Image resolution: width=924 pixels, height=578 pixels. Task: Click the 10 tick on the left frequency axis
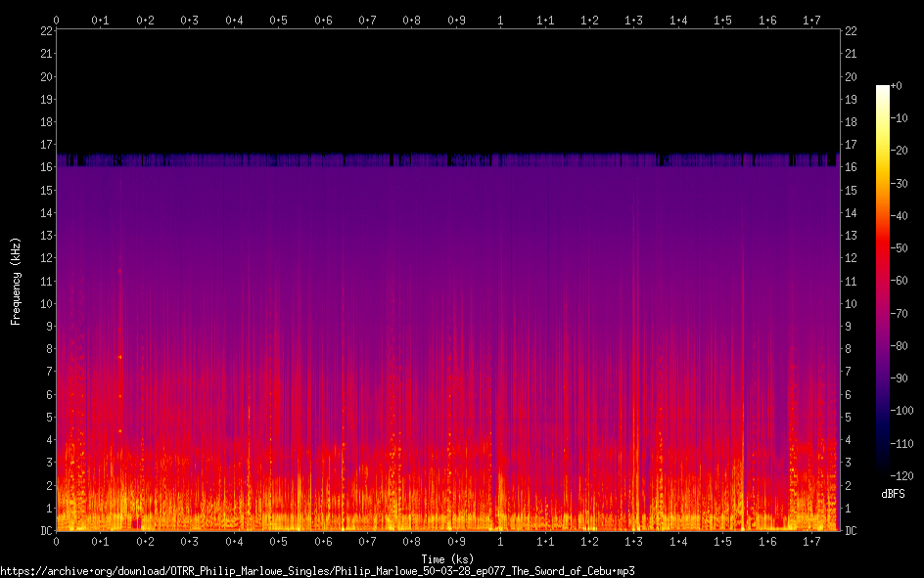pos(46,303)
